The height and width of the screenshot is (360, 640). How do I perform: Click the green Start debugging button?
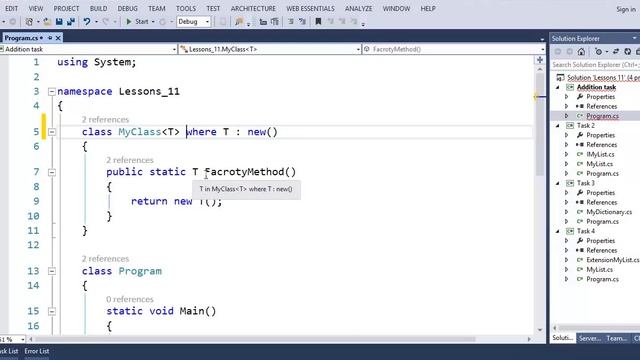click(138, 22)
